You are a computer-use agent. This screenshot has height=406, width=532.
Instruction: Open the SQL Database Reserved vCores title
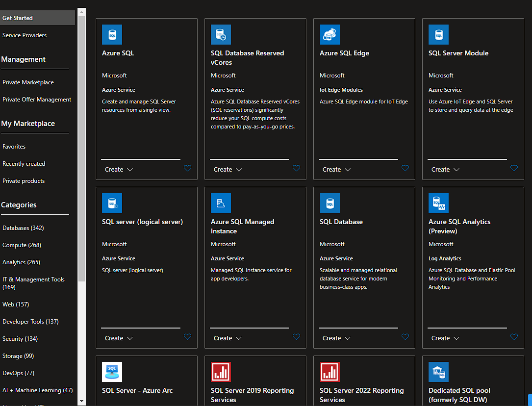[247, 58]
